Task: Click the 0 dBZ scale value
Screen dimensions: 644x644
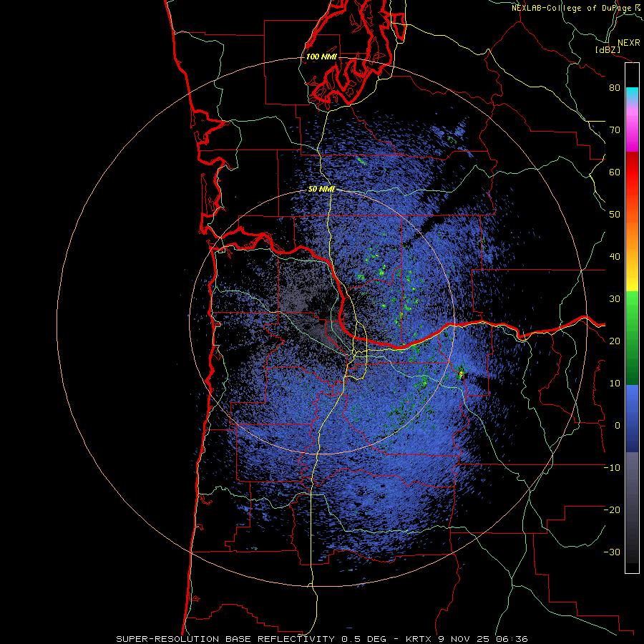Action: 618,426
